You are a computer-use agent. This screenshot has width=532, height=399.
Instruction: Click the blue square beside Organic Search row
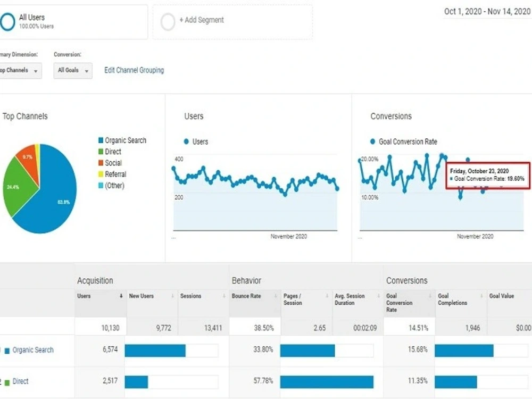[x=7, y=351]
